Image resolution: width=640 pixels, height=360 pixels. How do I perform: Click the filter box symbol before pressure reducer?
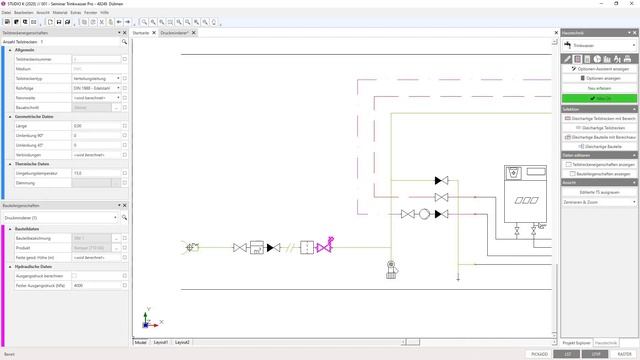tap(307, 247)
